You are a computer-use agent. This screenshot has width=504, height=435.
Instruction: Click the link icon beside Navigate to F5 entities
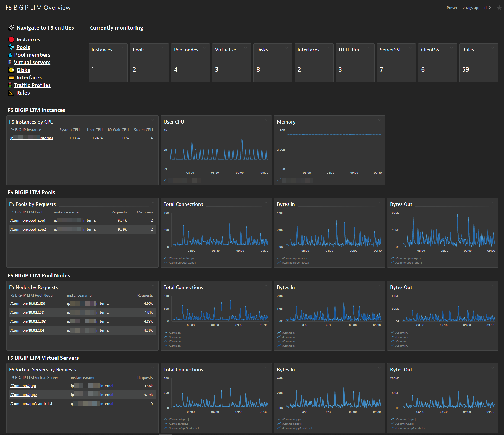(11, 28)
